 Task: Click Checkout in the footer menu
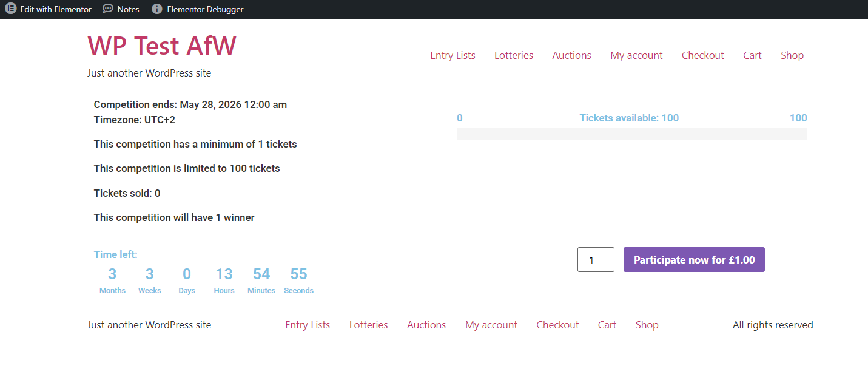[x=557, y=325]
